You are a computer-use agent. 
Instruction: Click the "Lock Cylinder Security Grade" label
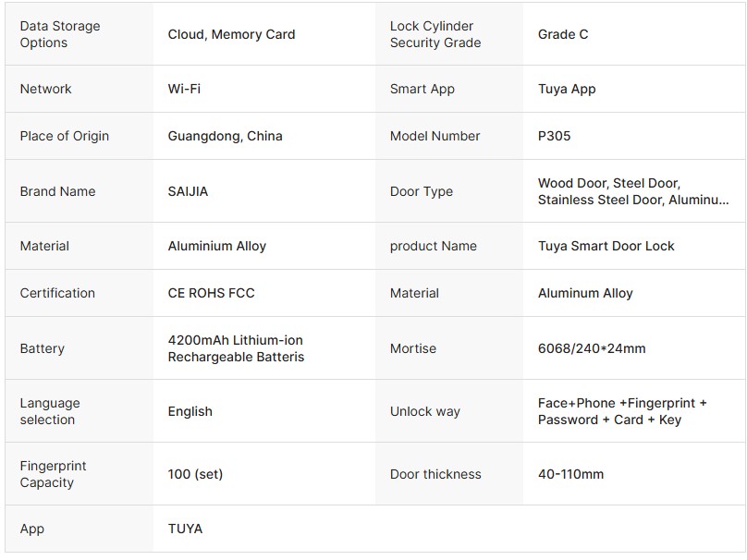click(435, 34)
